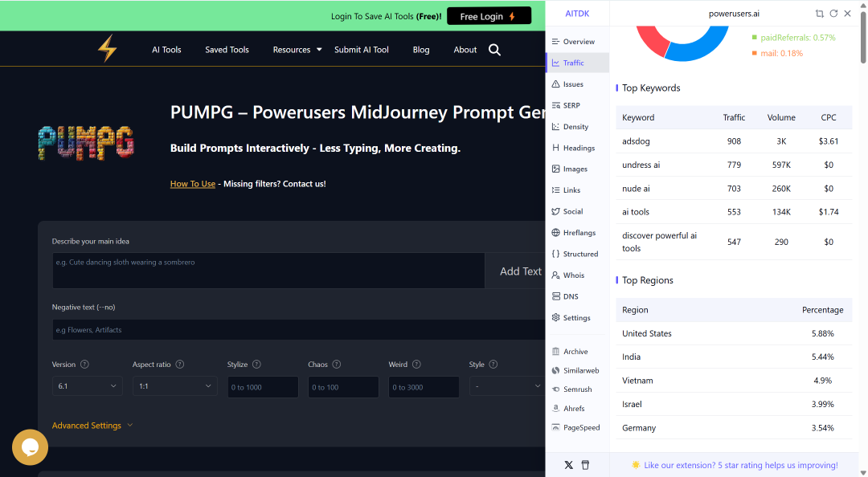Viewport: 868px width, 477px height.
Task: Click the trash icon in AITDK footer
Action: click(x=585, y=465)
